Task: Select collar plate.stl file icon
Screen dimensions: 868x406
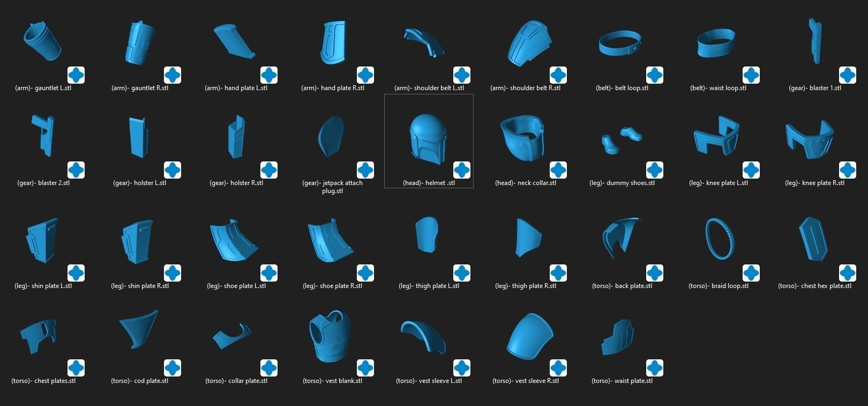Action: point(232,336)
